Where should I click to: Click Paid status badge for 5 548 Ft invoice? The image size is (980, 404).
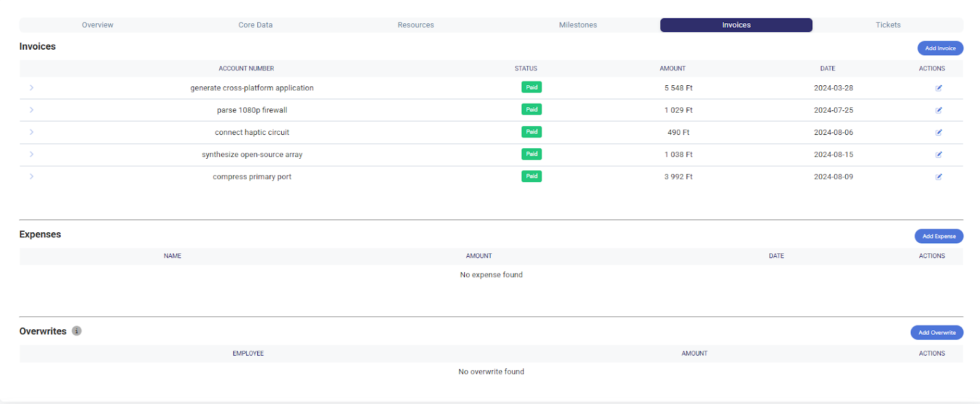point(532,88)
